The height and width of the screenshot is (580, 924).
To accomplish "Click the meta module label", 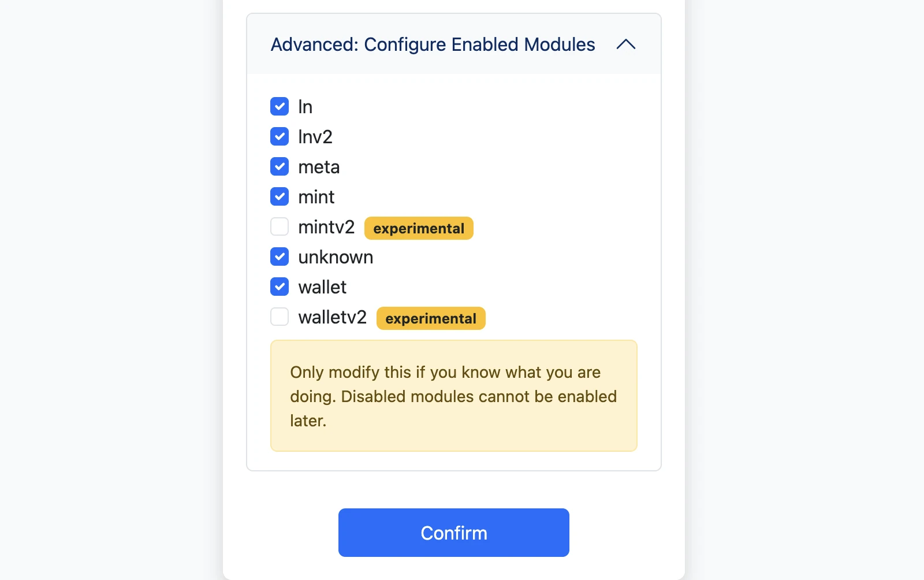I will tap(319, 166).
